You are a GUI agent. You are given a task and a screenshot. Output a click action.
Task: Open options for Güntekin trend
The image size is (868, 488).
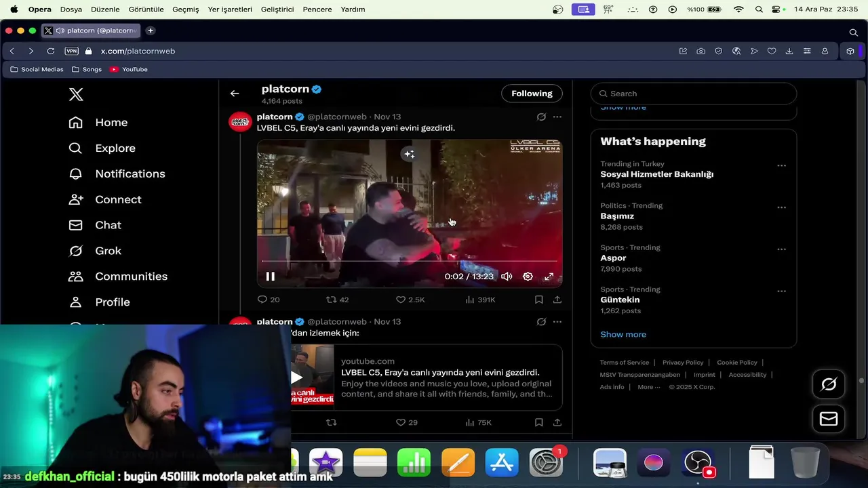point(781,291)
